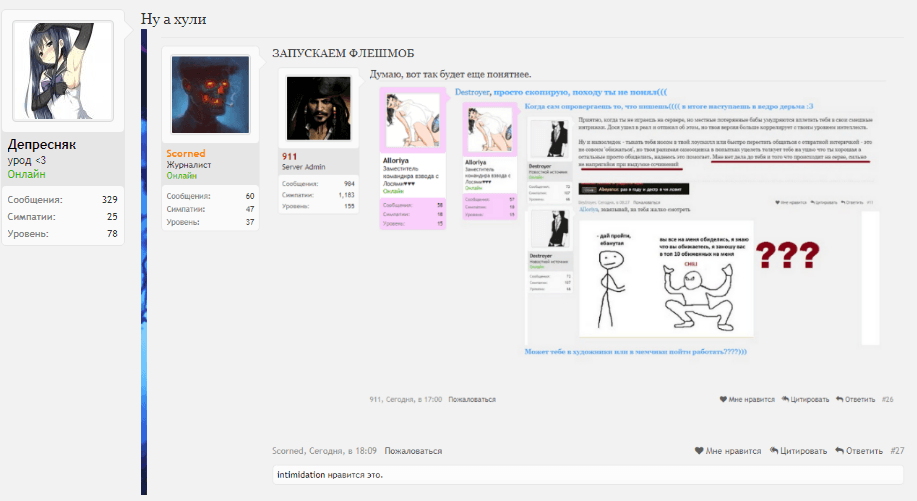917x501 pixels.
Task: Click Destroyer avatar beside the meme image
Action: [x=551, y=229]
